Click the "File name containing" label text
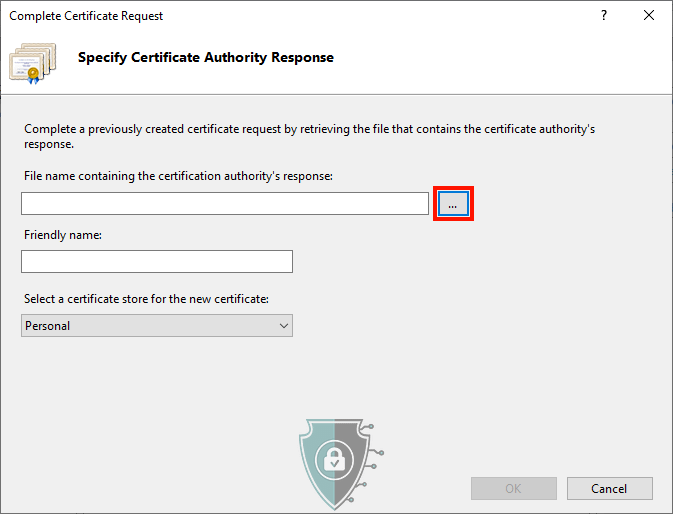Viewport: 673px width, 514px height. click(178, 176)
